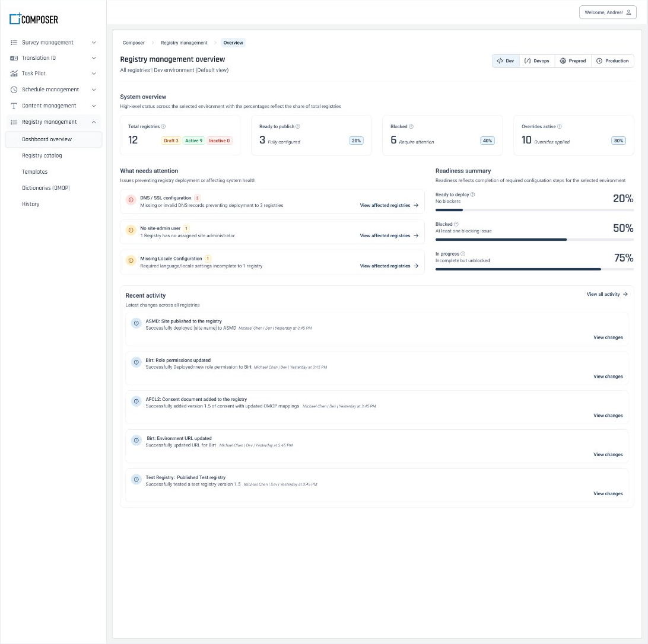Click arrow icon next to View all activity
Viewport: 648px width, 644px height.
pos(625,295)
